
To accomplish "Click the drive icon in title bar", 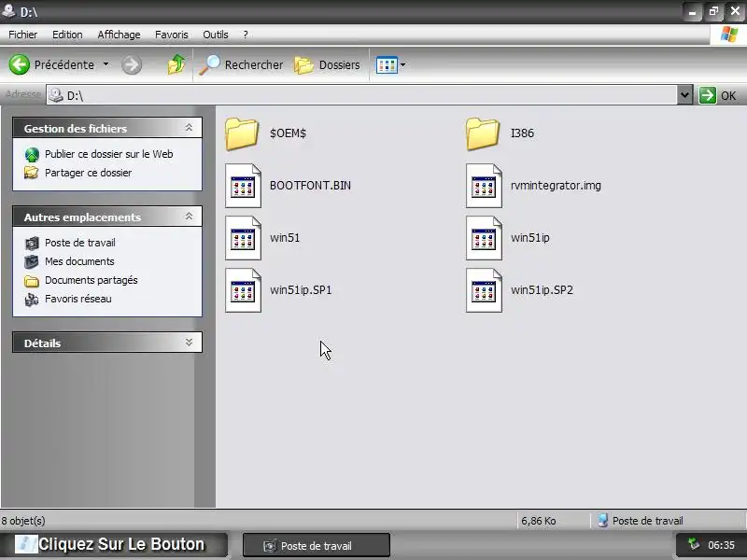I will (8, 10).
